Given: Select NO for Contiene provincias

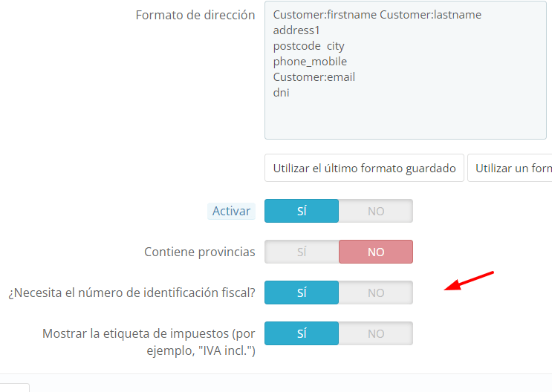Looking at the screenshot, I should tap(376, 252).
